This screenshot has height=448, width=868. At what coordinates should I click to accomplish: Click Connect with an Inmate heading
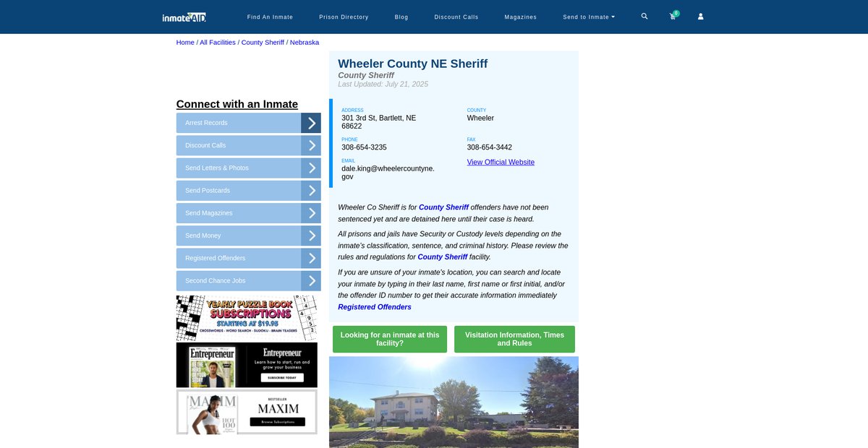pyautogui.click(x=237, y=104)
